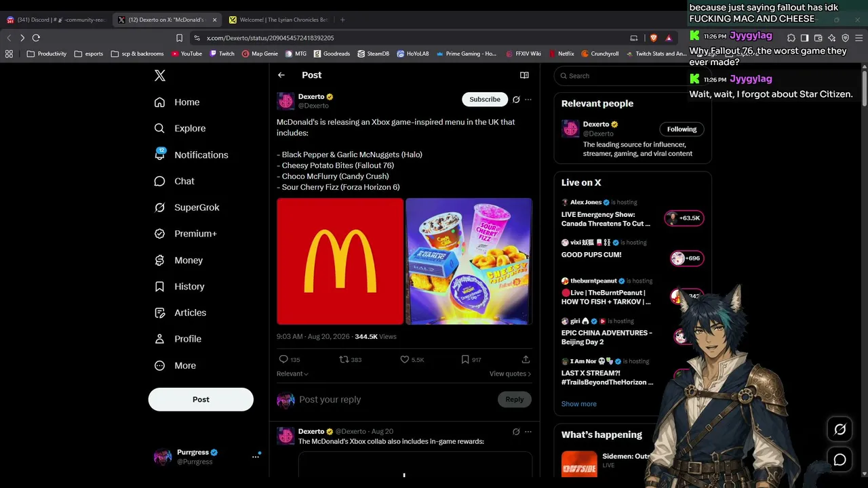Click the Search field on X
868x488 pixels.
[x=633, y=76]
